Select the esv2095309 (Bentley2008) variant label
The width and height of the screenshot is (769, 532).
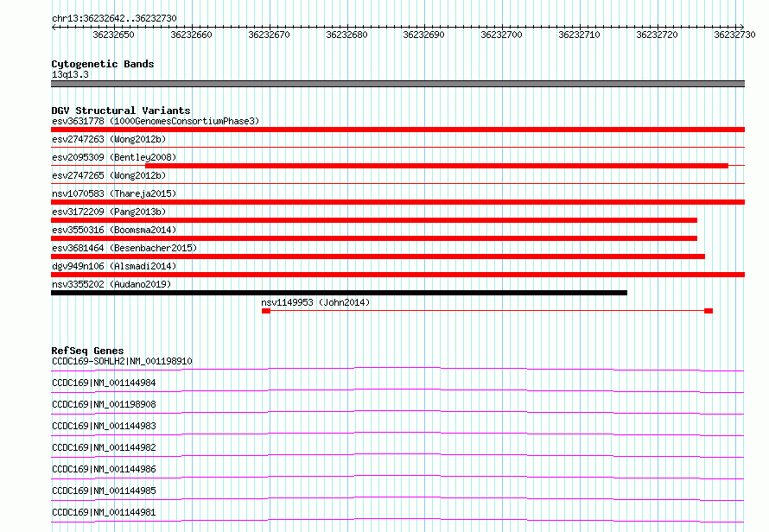pyautogui.click(x=114, y=157)
